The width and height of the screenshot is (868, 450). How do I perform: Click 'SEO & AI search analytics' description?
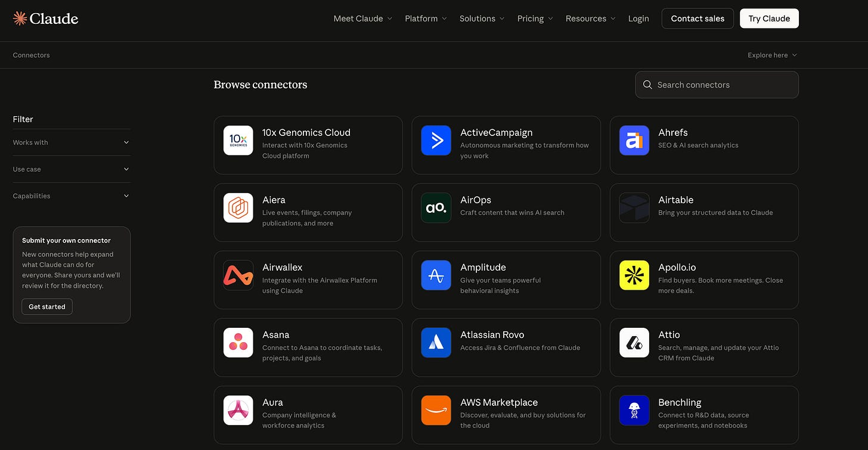pos(698,145)
